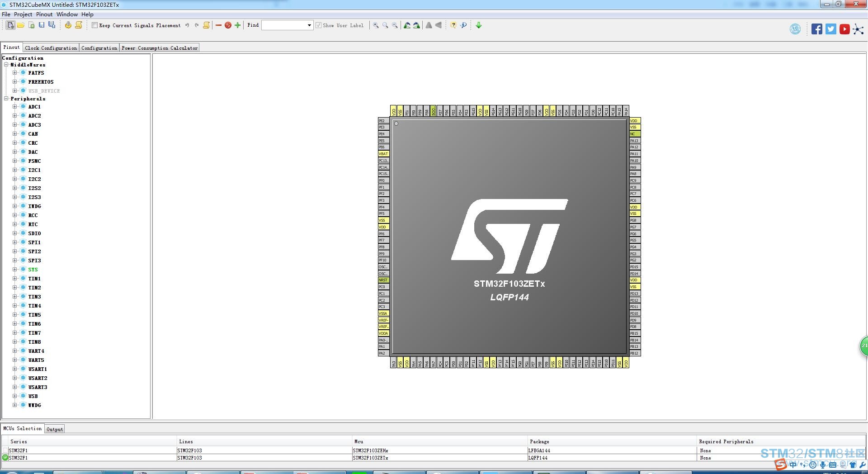Open the ST YouTube channel icon
The width and height of the screenshot is (868, 474).
(x=844, y=29)
